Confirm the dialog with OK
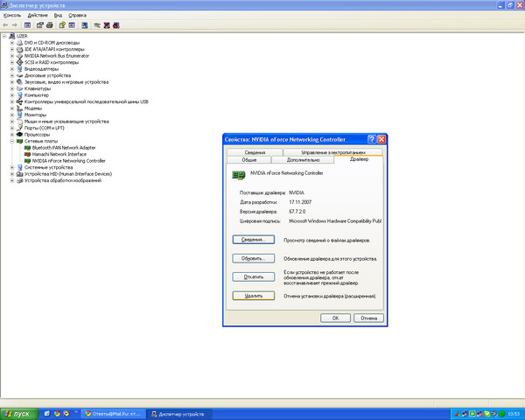525x420 pixels. (335, 318)
